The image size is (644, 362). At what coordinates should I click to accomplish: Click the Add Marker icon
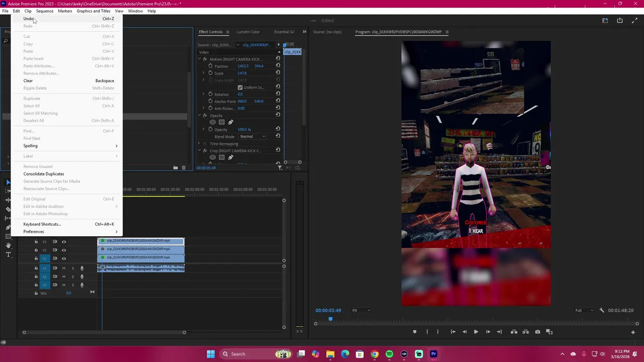[415, 332]
